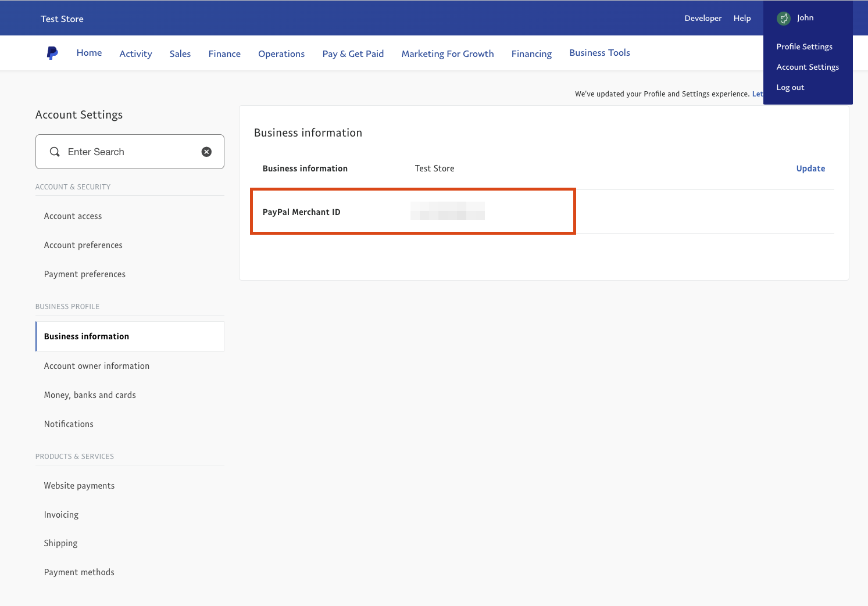Viewport: 868px width, 606px height.
Task: Clear the search field with the X icon
Action: pyautogui.click(x=206, y=151)
